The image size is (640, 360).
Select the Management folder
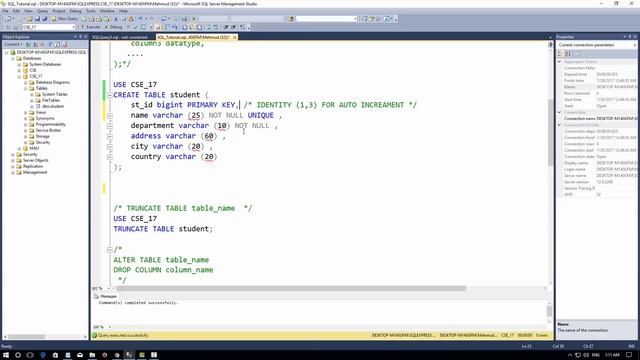[35, 172]
